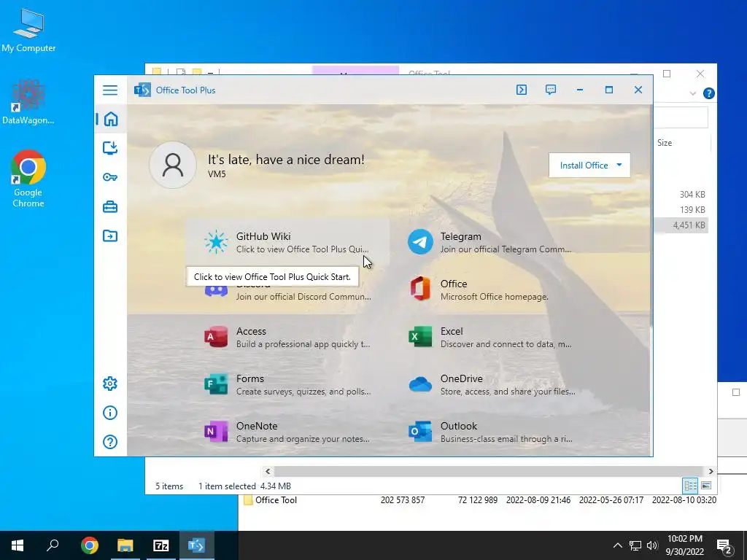747x560 pixels.
Task: Open Settings gear in Office Tool Plus
Action: point(110,384)
